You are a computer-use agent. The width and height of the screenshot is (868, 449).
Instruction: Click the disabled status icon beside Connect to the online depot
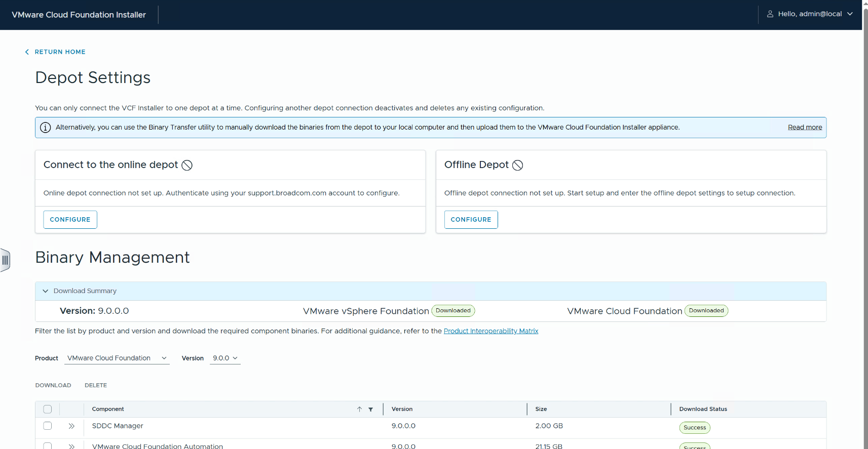click(x=187, y=165)
